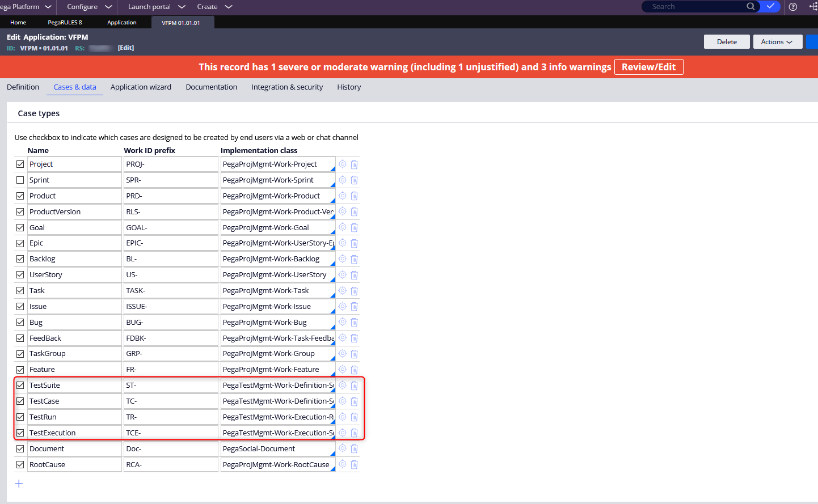Image resolution: width=818 pixels, height=504 pixels.
Task: Check the Sprint case type checkbox
Action: point(20,180)
